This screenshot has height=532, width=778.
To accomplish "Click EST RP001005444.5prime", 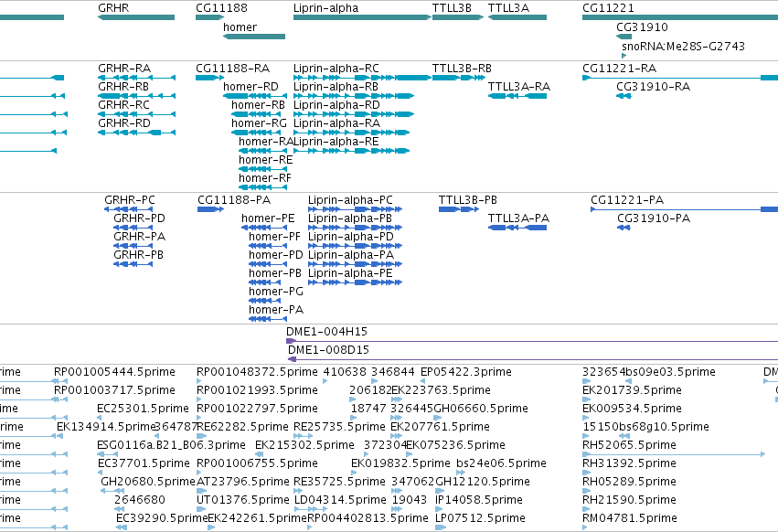I will 114,372.
